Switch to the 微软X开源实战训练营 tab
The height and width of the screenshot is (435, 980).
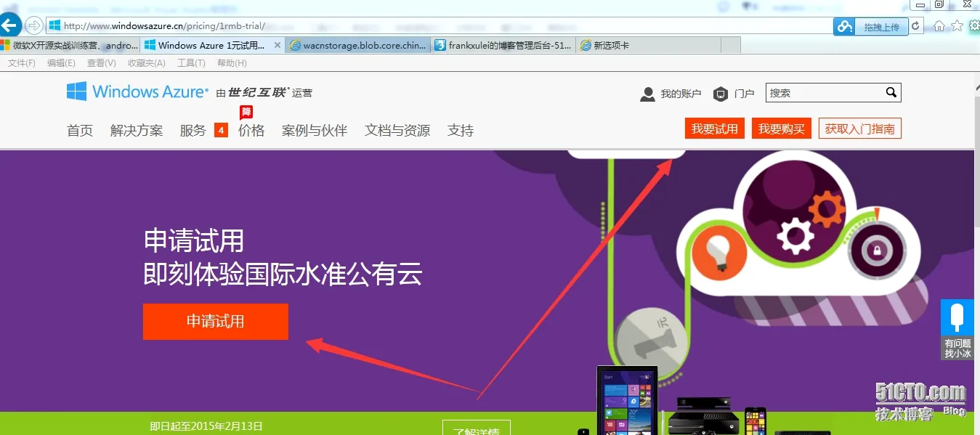[x=70, y=45]
